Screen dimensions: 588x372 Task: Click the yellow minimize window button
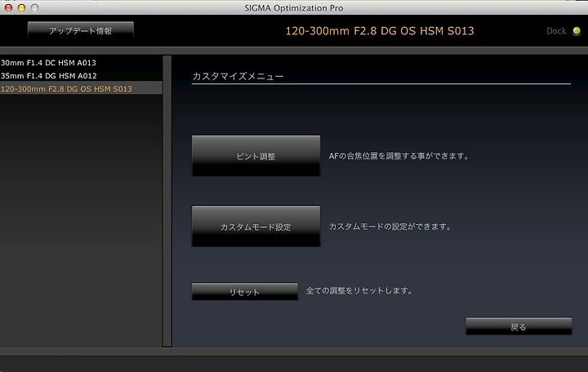pos(22,7)
